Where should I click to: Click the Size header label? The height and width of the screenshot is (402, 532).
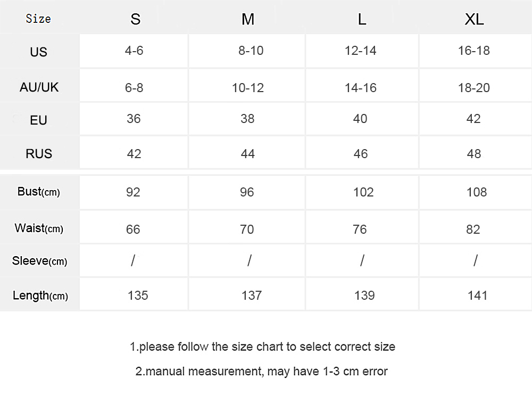point(38,19)
